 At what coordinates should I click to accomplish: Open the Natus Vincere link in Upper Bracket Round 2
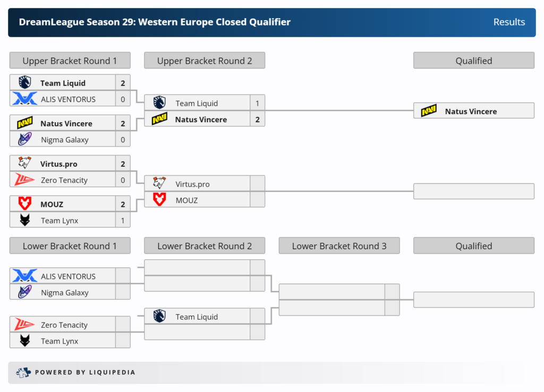[x=201, y=120]
